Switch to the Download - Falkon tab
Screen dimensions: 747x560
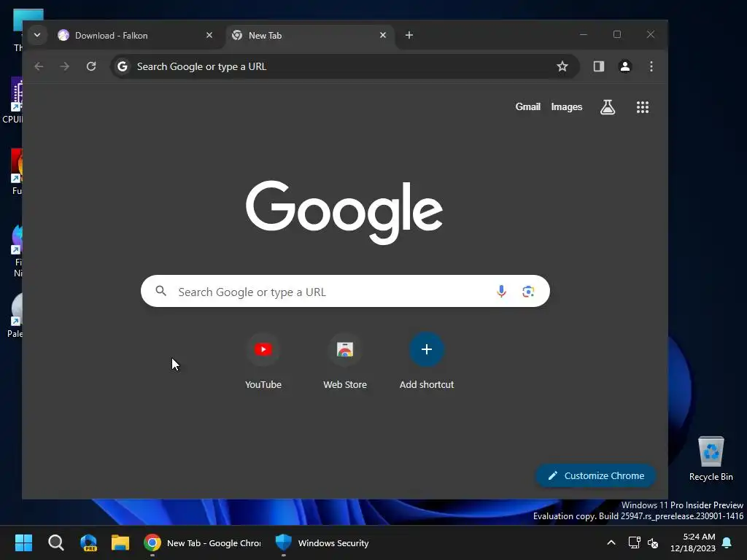(x=135, y=35)
